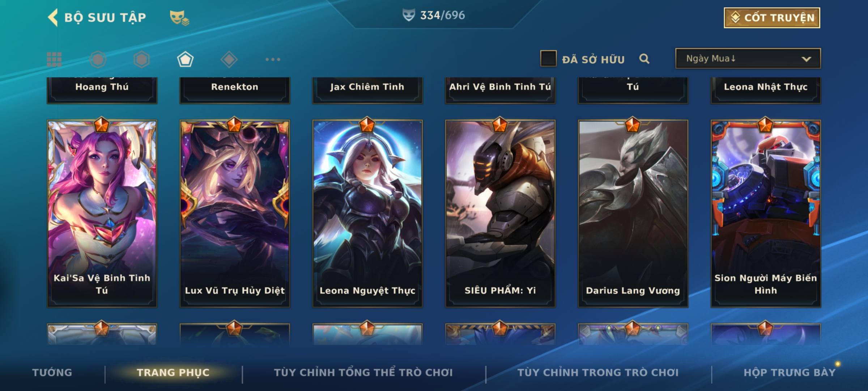Screen dimensions: 868x391
Task: Open the Ngày Mua sort dropdown
Action: click(x=748, y=58)
